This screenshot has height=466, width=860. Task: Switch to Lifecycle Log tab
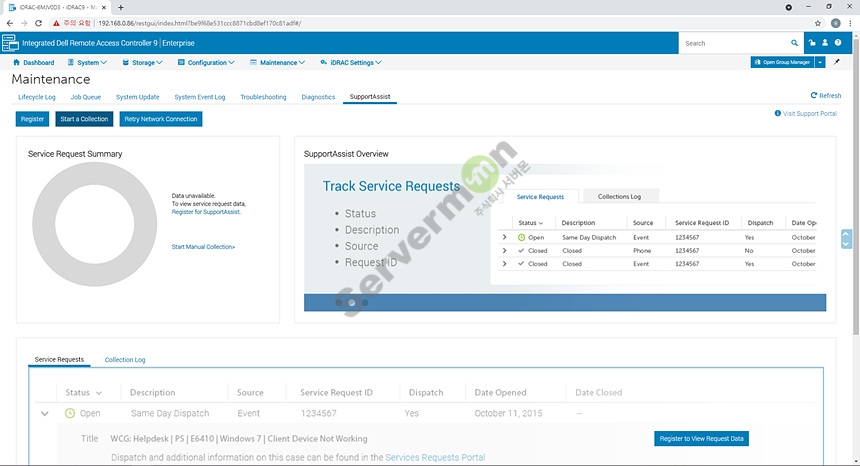click(x=37, y=97)
